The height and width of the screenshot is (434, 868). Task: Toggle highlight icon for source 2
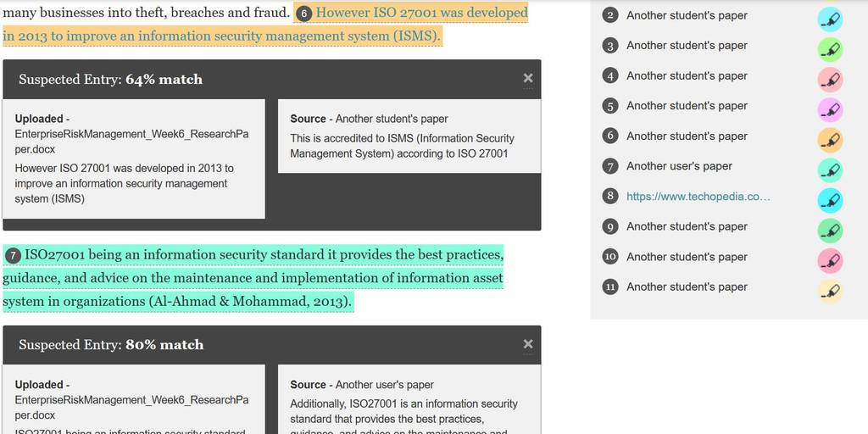tap(830, 19)
